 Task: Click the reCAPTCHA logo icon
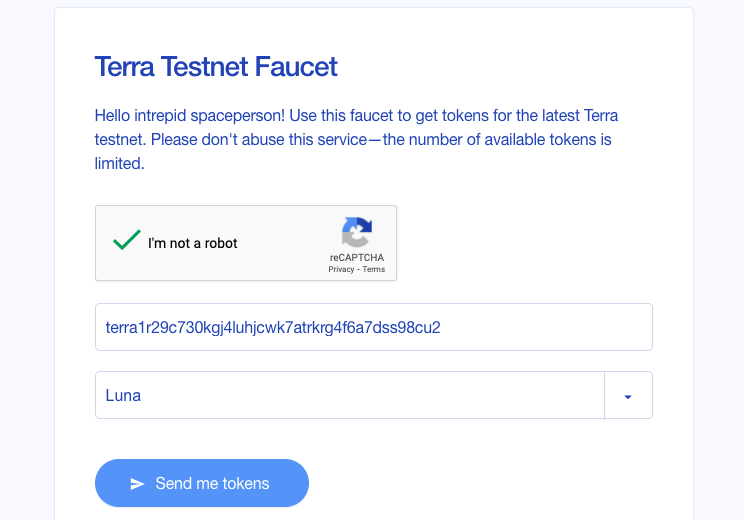coord(357,233)
